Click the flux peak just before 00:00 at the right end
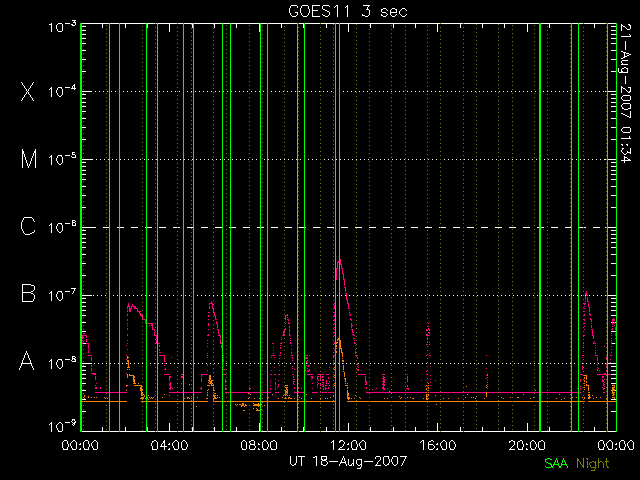This screenshot has width=640, height=480. coord(613,320)
